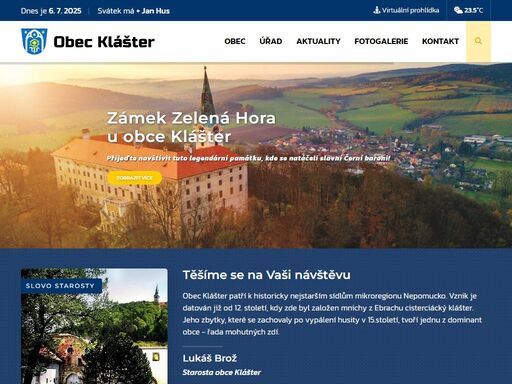Navigate to KONTAKT page

[440, 41]
